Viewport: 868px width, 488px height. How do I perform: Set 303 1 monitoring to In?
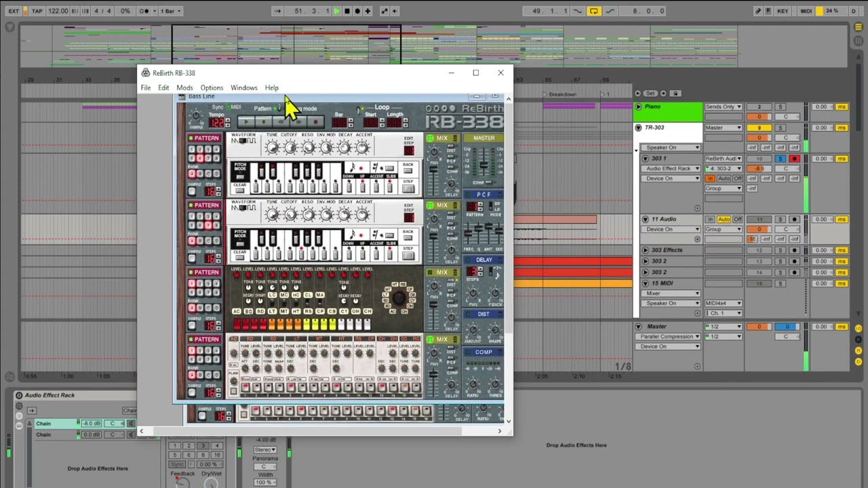click(x=710, y=179)
